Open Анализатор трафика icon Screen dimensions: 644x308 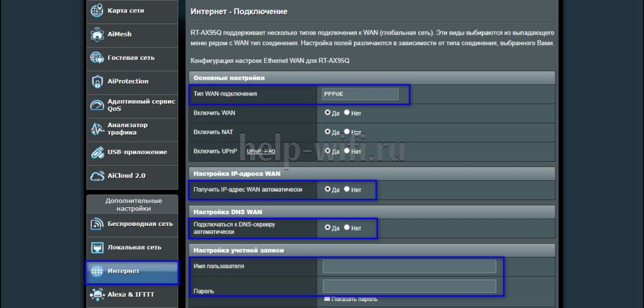[97, 128]
